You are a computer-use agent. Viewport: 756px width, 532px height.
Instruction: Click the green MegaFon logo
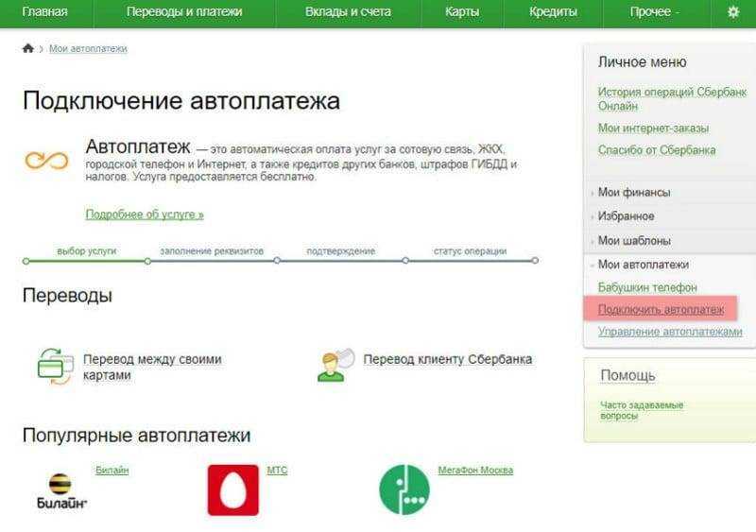pyautogui.click(x=404, y=489)
